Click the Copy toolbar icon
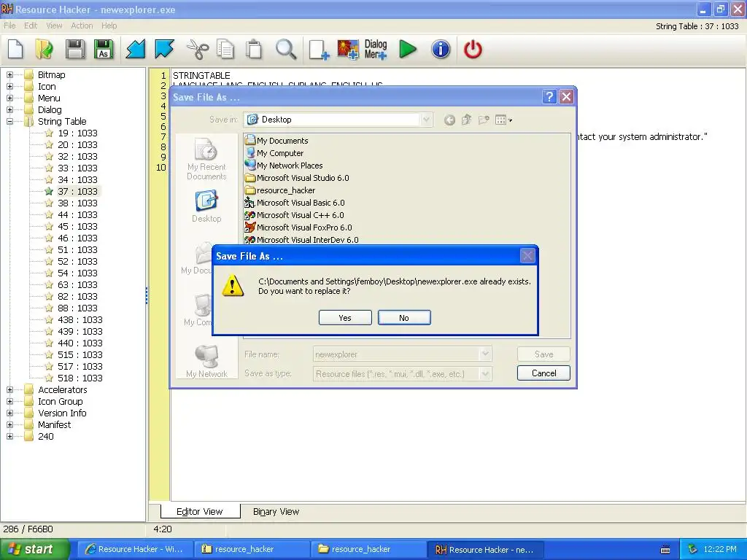747x560 pixels. tap(225, 50)
